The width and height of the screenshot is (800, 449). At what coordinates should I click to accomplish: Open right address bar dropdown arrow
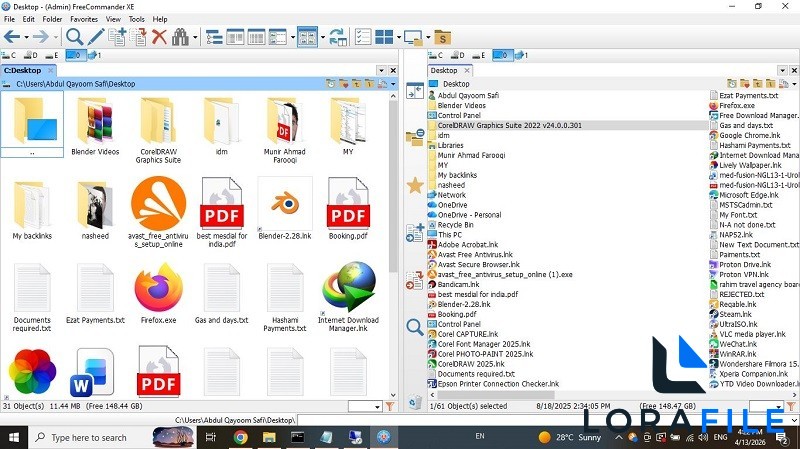pyautogui.click(x=794, y=84)
